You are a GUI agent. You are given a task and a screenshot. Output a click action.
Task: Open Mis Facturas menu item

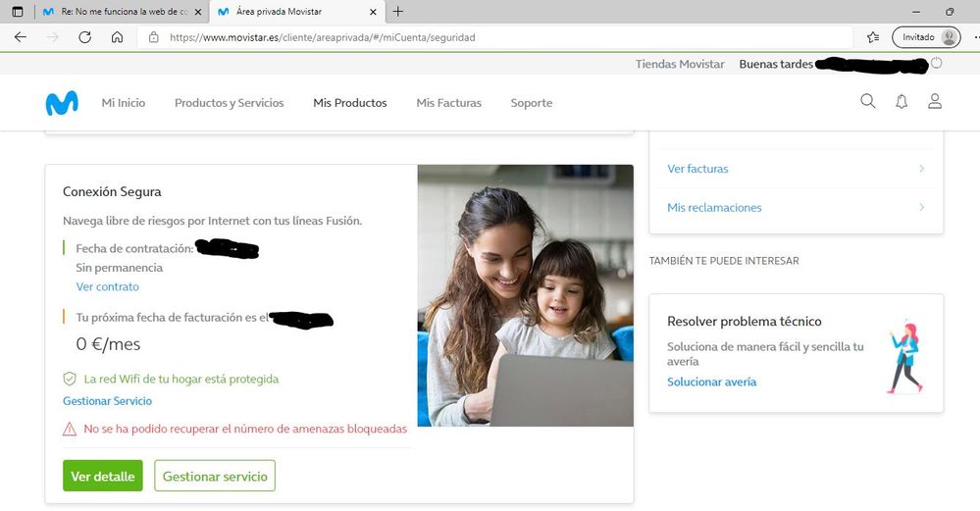point(448,103)
